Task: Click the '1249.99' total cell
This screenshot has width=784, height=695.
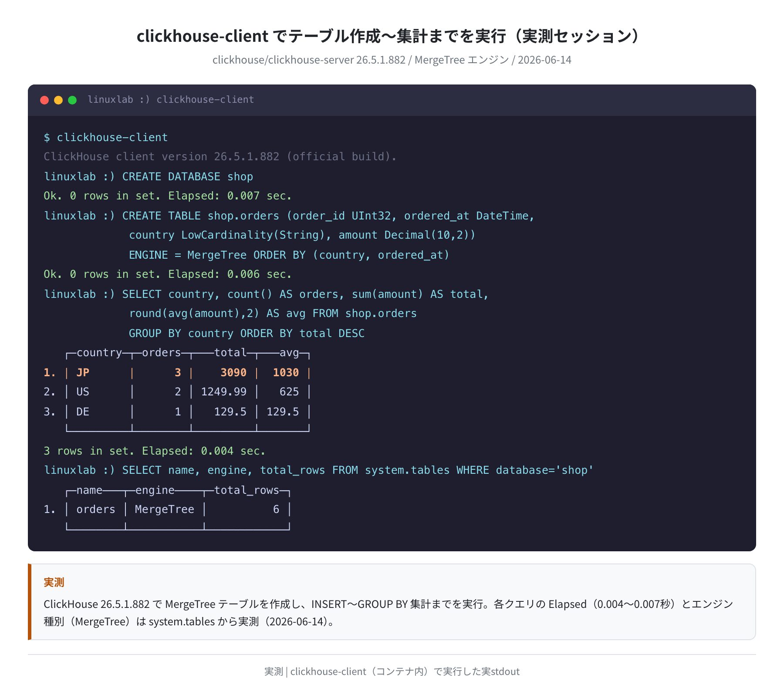Action: tap(224, 392)
